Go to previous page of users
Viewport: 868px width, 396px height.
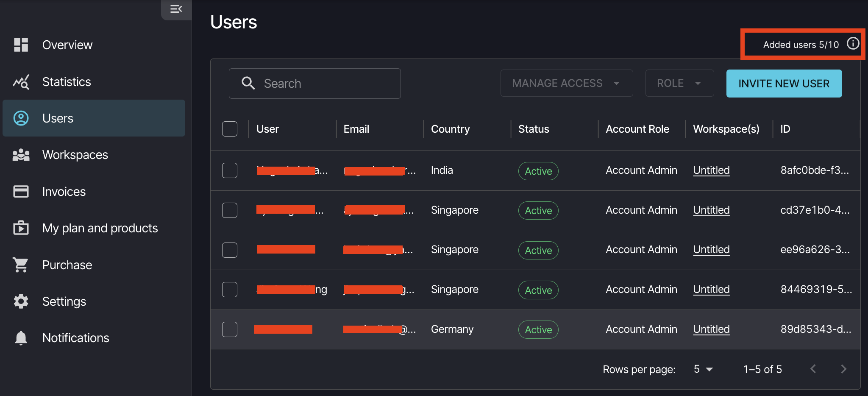[x=813, y=369]
